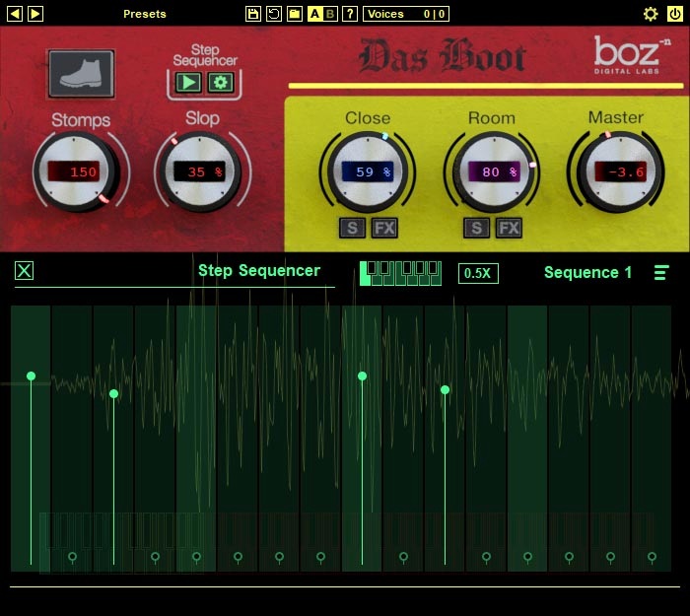
Task: Activate step 8 pin marker
Action: click(x=320, y=558)
